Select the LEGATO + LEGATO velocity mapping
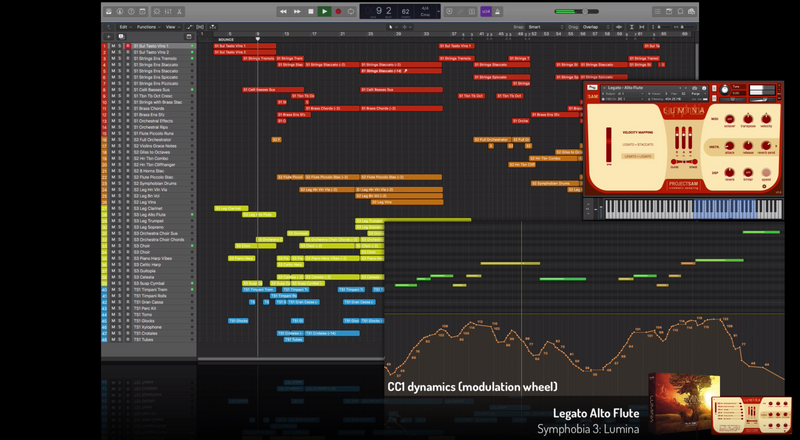800x440 pixels. tap(638, 156)
